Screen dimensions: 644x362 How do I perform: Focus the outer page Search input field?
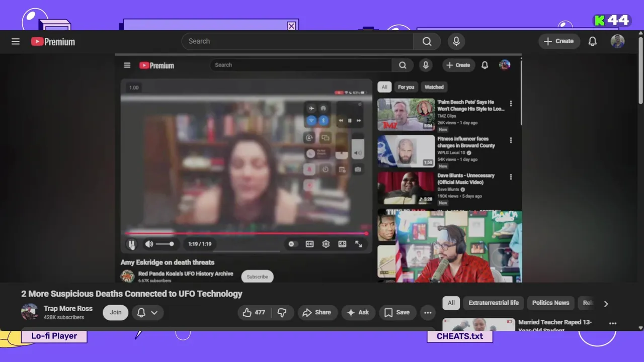(297, 41)
